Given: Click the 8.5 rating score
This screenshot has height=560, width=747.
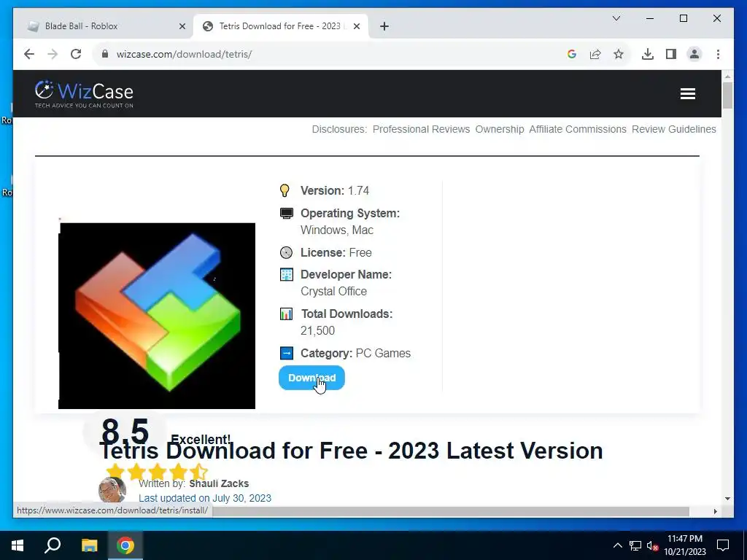Looking at the screenshot, I should pos(125,431).
